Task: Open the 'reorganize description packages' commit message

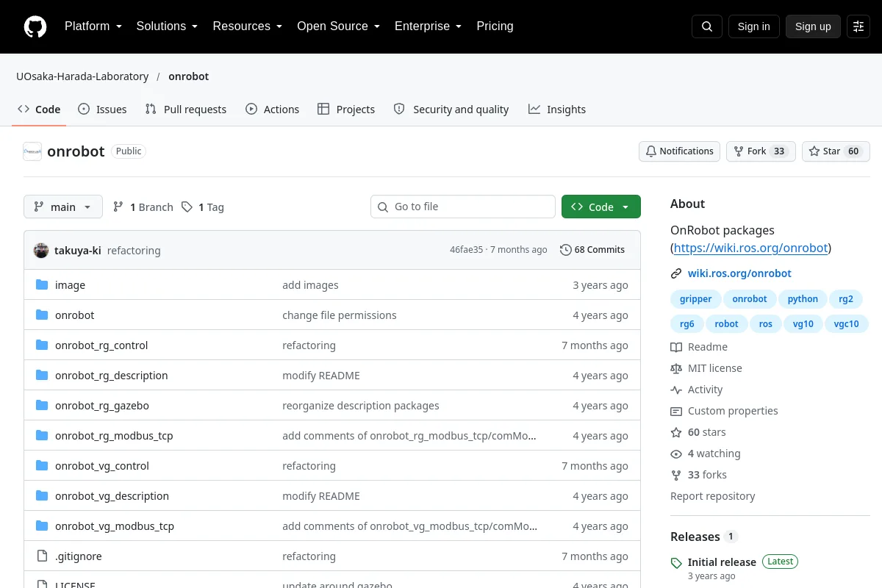Action: click(x=361, y=406)
